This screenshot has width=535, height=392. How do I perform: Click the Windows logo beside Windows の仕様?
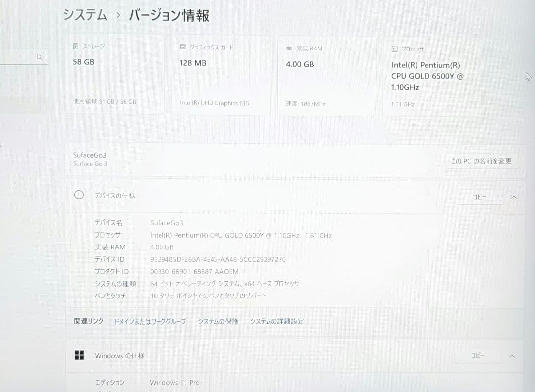80,355
